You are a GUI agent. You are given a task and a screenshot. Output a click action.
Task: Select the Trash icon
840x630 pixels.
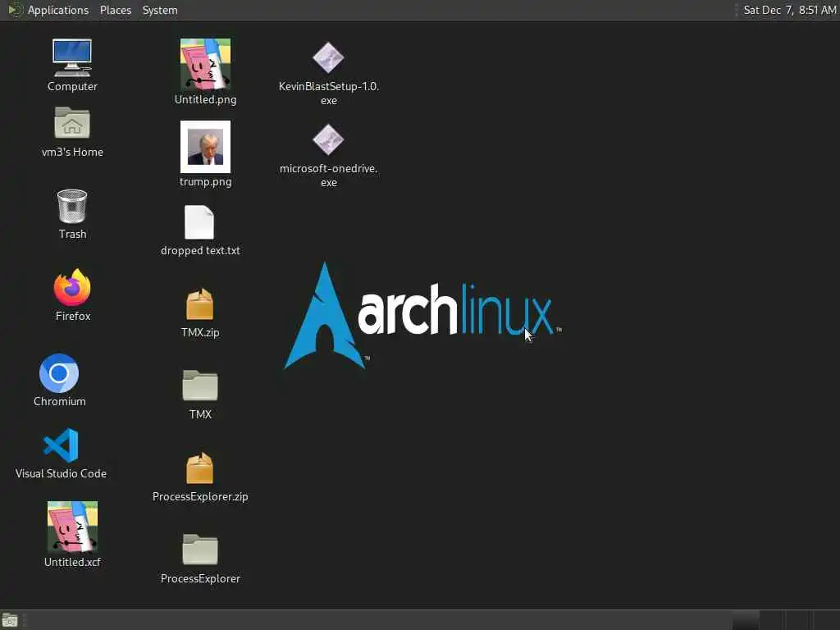(72, 206)
